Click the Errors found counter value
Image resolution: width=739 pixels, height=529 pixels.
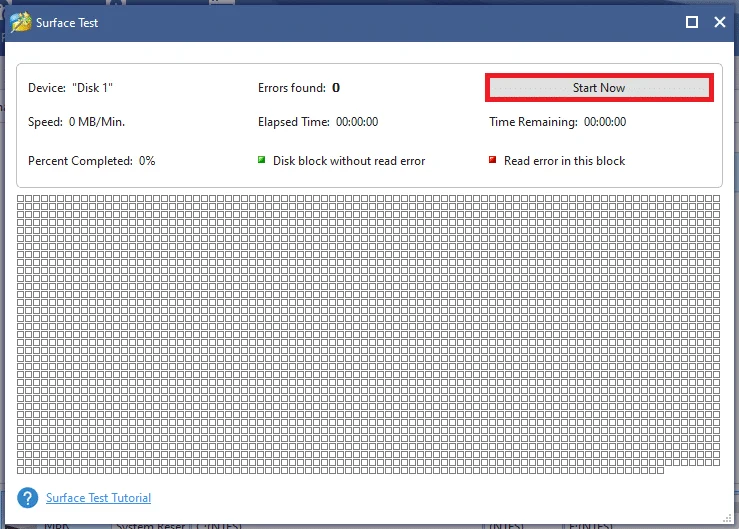[x=336, y=88]
